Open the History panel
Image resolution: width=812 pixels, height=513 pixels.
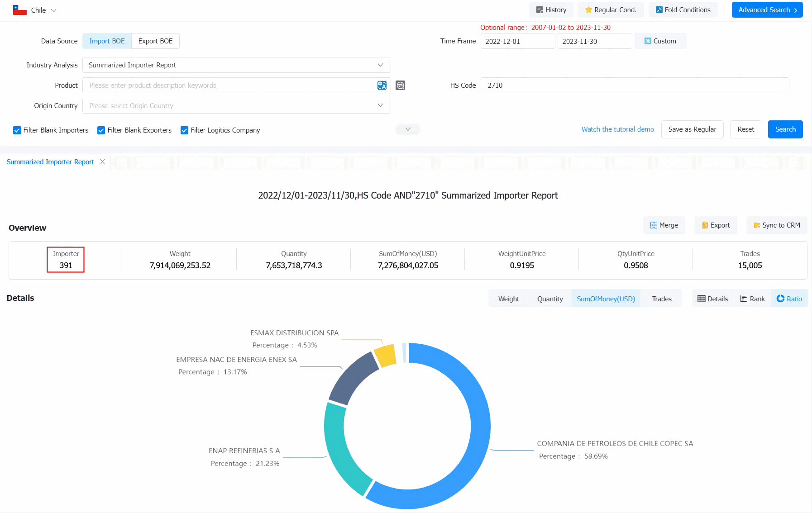551,10
